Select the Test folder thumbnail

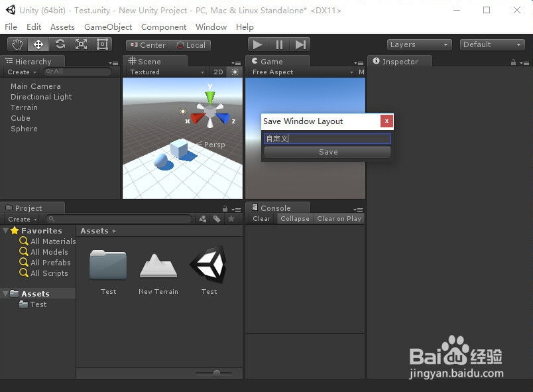pyautogui.click(x=108, y=265)
